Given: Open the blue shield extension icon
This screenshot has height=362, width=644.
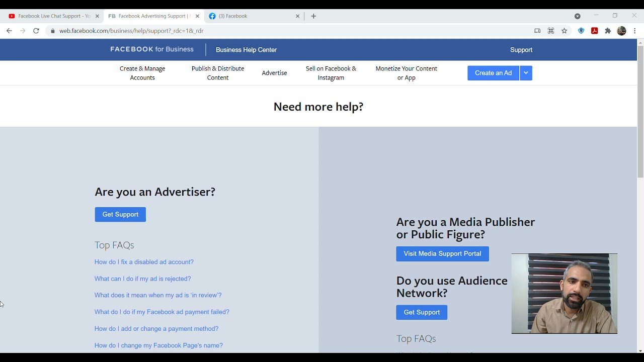Looking at the screenshot, I should (x=581, y=31).
